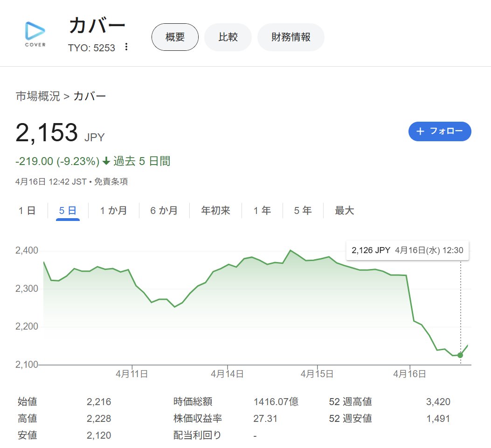
Task: Follow the stock with フォロー button
Action: [x=440, y=131]
